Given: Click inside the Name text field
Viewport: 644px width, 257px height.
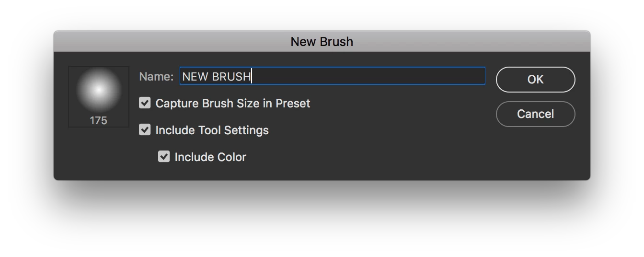Looking at the screenshot, I should click(x=332, y=76).
